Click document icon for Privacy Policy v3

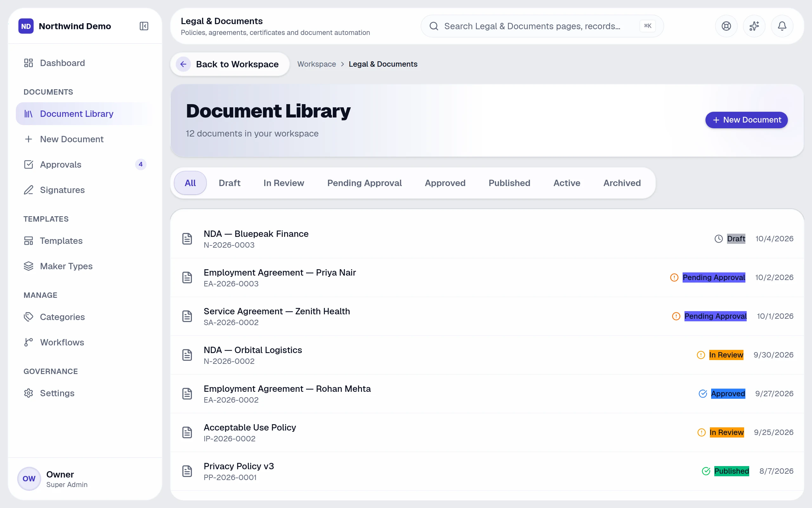click(187, 471)
